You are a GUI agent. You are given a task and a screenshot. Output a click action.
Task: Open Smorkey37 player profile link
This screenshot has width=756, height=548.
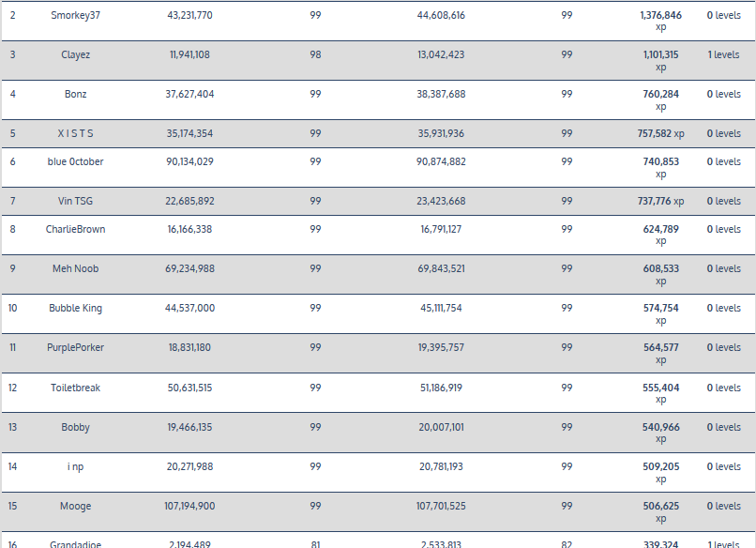[75, 15]
